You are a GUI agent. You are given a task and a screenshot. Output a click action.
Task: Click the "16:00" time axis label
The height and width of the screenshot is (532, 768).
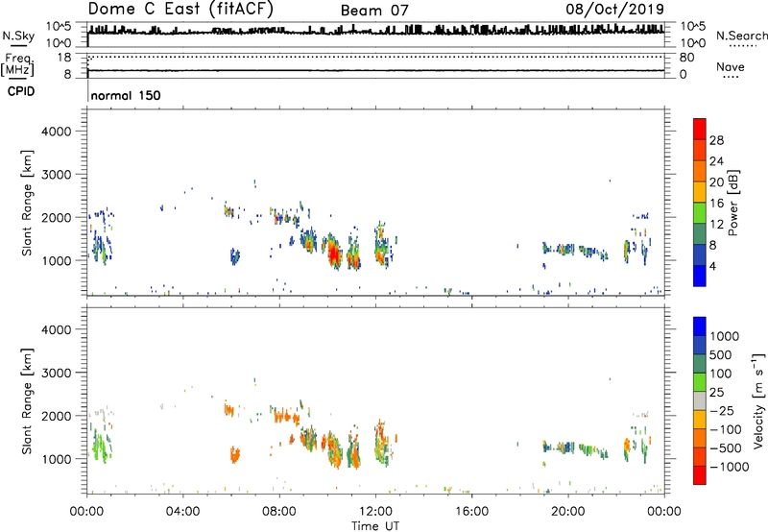click(471, 512)
